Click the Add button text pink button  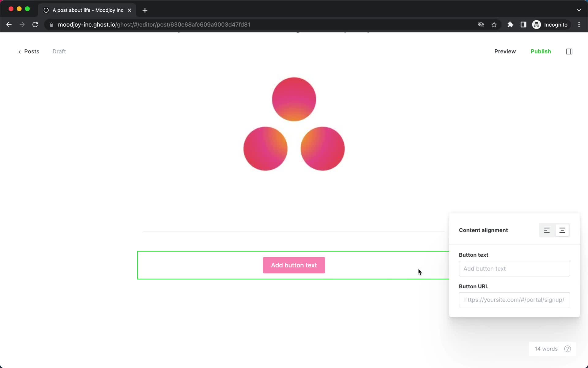(x=294, y=265)
